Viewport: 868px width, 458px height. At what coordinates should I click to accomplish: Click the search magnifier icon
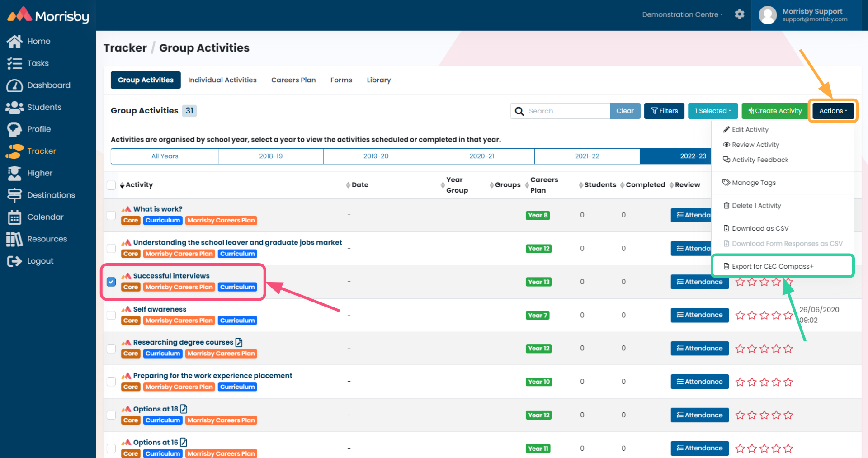tap(519, 111)
